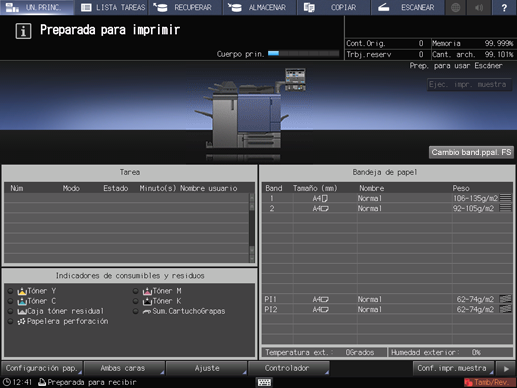Click the Temperatura ext. field

pyautogui.click(x=324, y=352)
